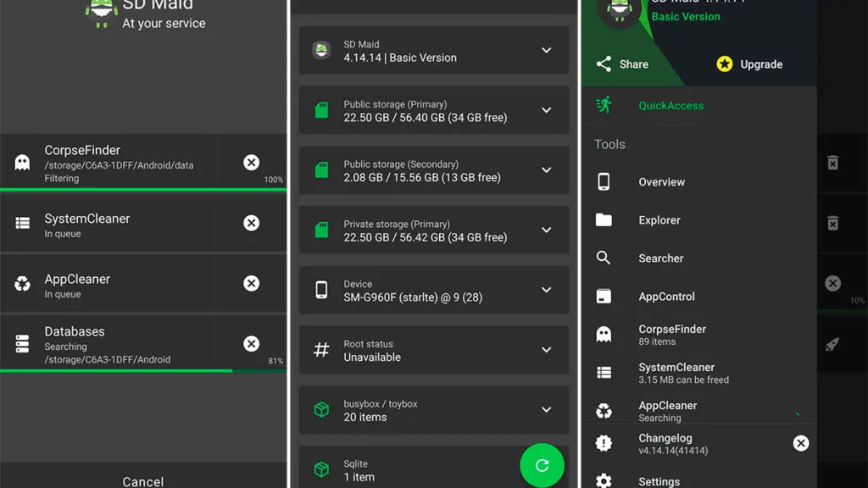
Task: Click the Private storage SD card icon
Action: (321, 230)
